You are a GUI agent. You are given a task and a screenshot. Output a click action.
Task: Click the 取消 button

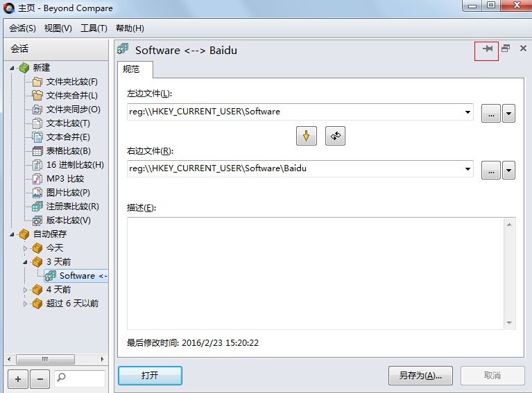492,376
